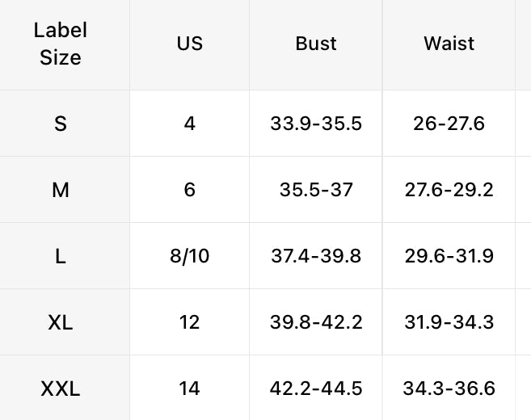Select US size 14 cell

(x=189, y=388)
